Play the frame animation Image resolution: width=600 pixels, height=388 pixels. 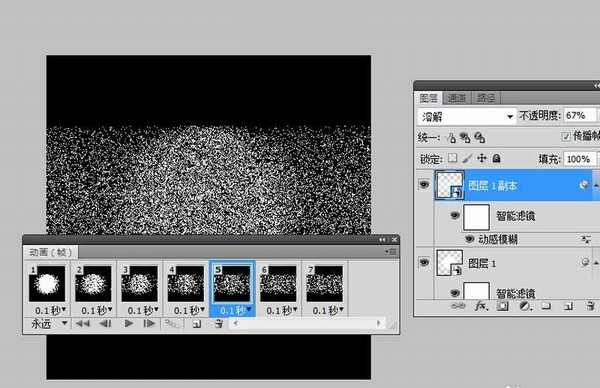129,324
